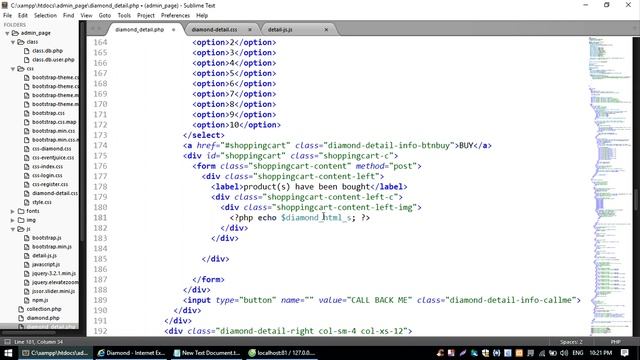Select the diamond_detail.php tab
This screenshot has height=360, width=640.
[140, 30]
